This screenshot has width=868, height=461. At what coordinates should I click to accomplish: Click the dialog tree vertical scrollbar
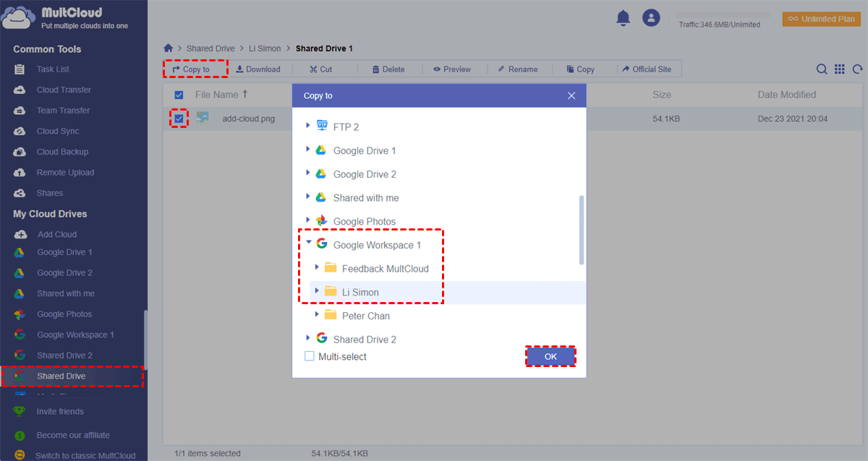click(x=582, y=230)
